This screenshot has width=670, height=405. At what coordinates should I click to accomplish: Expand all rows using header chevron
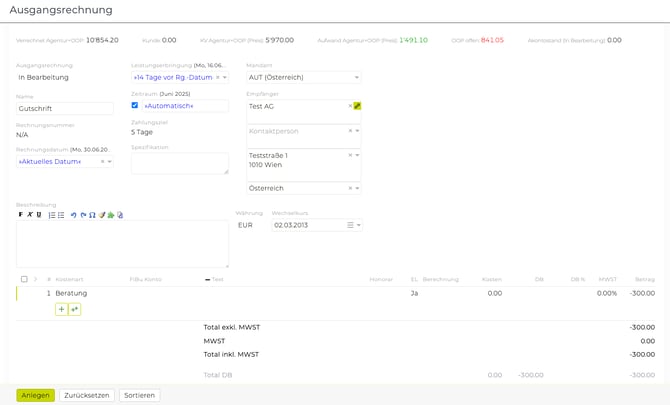point(35,279)
